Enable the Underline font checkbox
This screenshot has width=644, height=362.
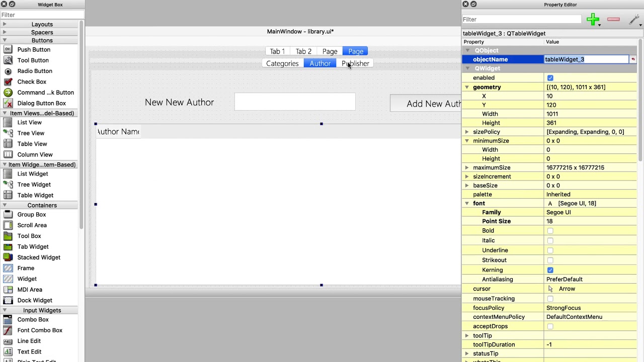(550, 250)
